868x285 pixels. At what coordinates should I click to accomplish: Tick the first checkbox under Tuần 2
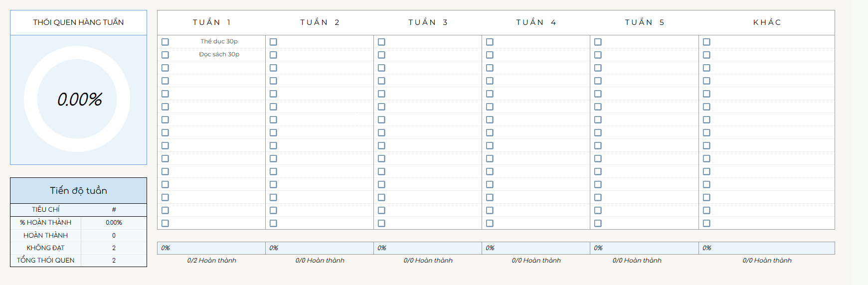(273, 42)
